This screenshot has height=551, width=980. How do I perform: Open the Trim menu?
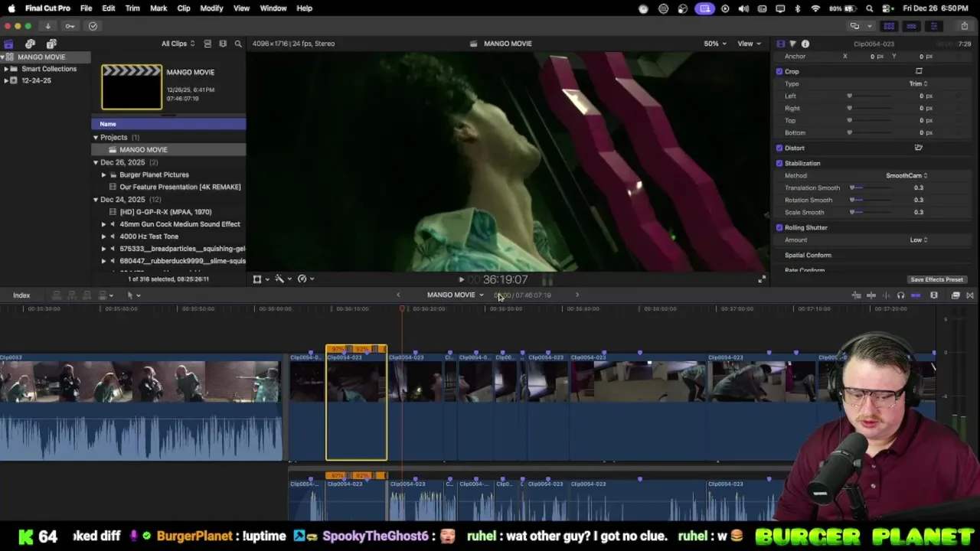click(132, 8)
